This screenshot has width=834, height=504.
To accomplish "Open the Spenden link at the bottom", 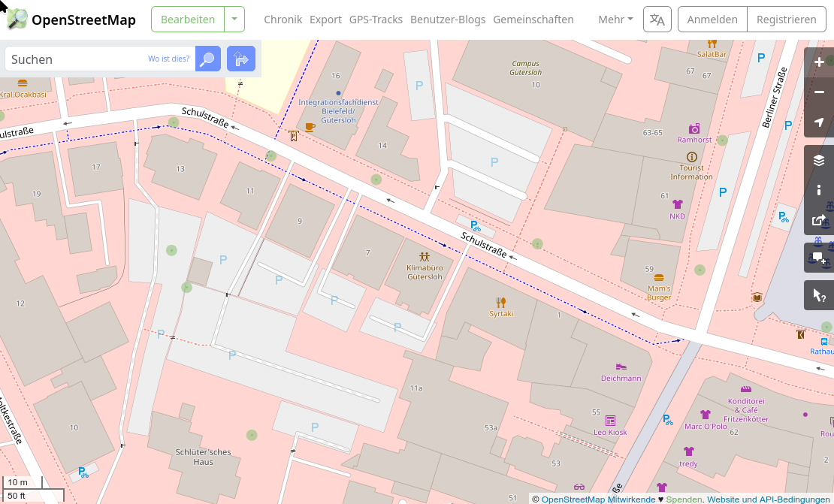I will (x=683, y=499).
